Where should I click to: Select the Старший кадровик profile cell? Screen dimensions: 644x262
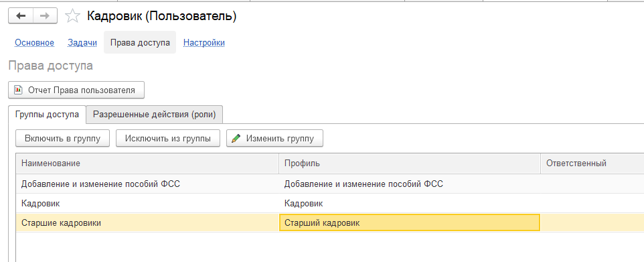(410, 223)
